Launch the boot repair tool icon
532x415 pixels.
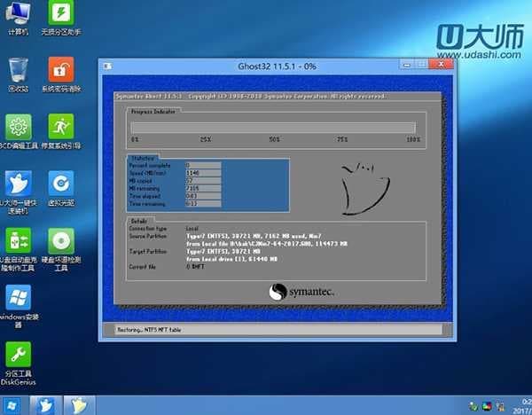[x=60, y=129]
